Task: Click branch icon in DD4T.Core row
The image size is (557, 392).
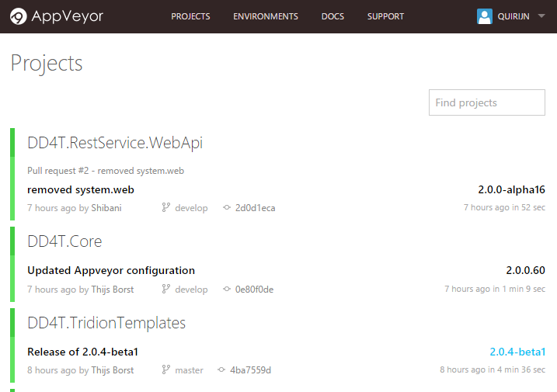Action: [x=166, y=289]
